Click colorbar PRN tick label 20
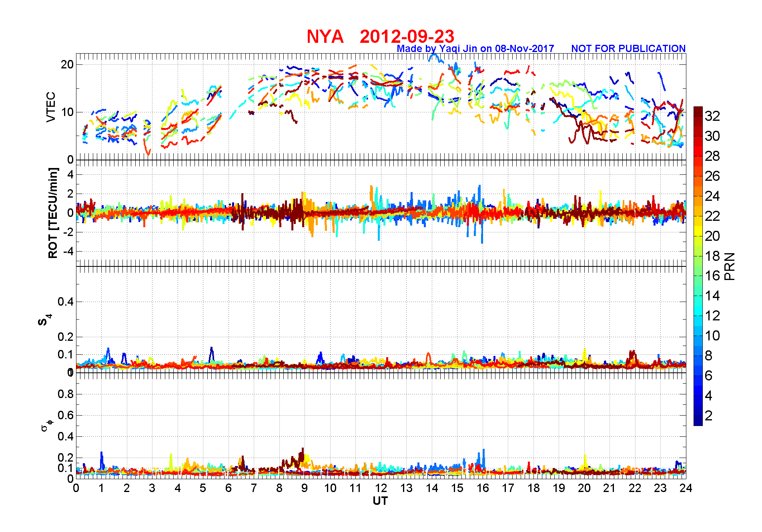 712,236
